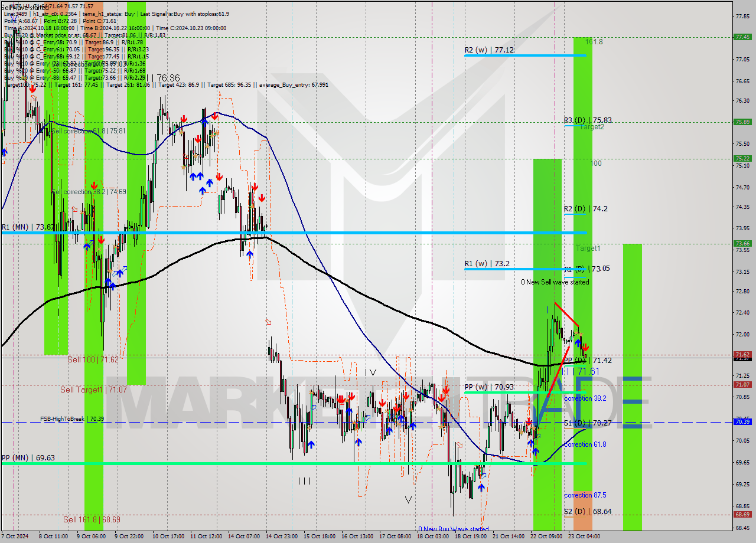Click the 'PP (MN) | 69.63' monthly pivot label

(28, 457)
